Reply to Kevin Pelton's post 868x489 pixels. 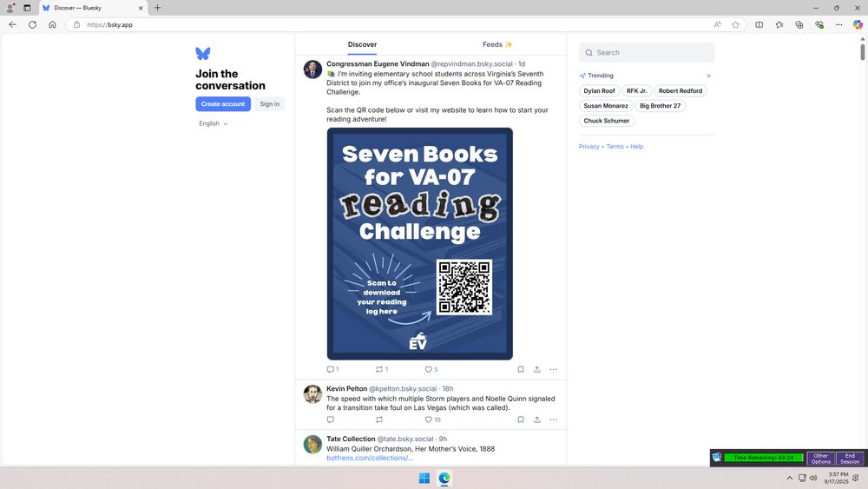(331, 420)
